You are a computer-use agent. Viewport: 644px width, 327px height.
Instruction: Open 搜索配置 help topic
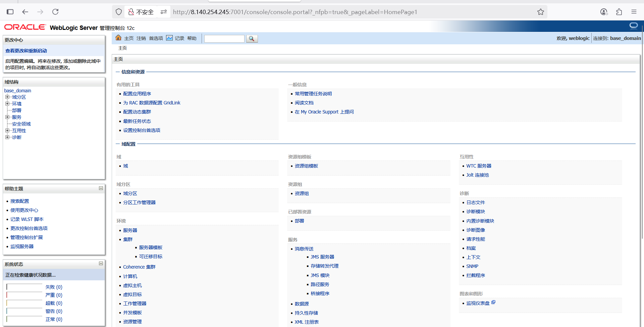pyautogui.click(x=19, y=201)
